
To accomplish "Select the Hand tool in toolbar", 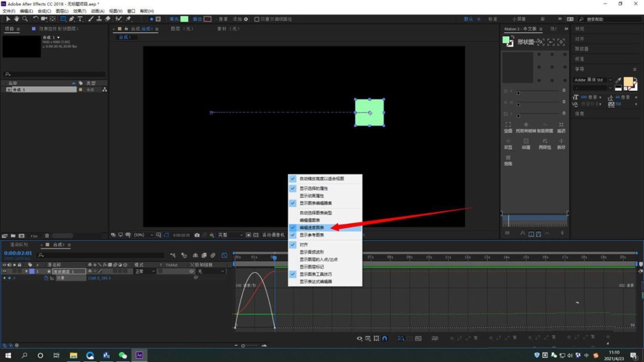I will click(x=17, y=19).
